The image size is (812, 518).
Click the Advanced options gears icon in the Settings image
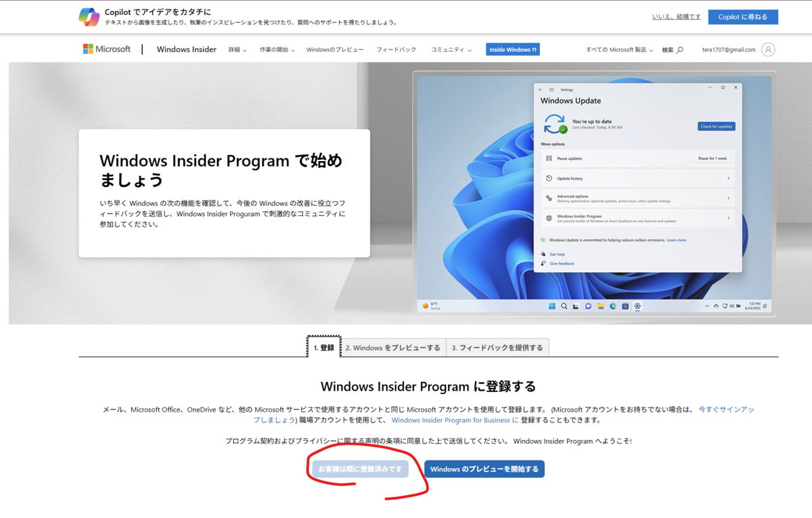click(x=549, y=198)
